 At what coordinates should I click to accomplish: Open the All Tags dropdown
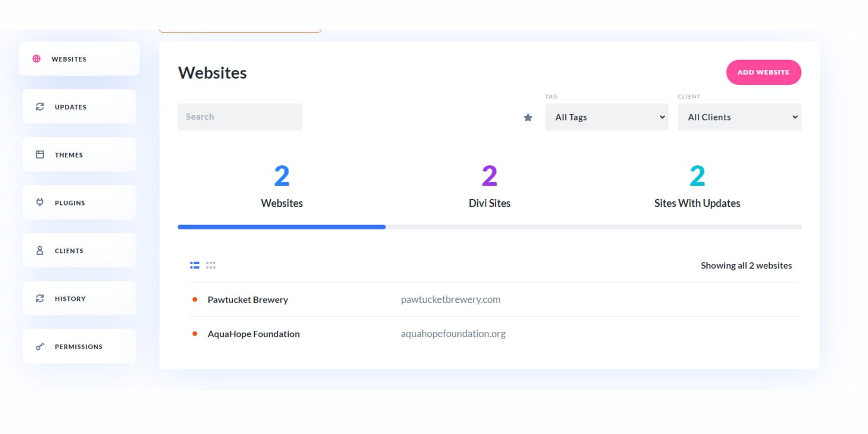coord(607,117)
